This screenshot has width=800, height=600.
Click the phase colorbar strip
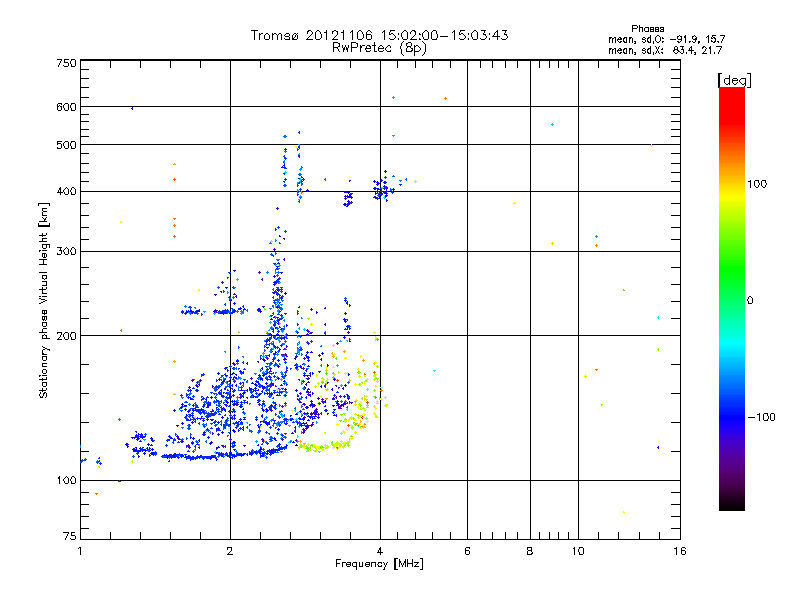pos(732,298)
